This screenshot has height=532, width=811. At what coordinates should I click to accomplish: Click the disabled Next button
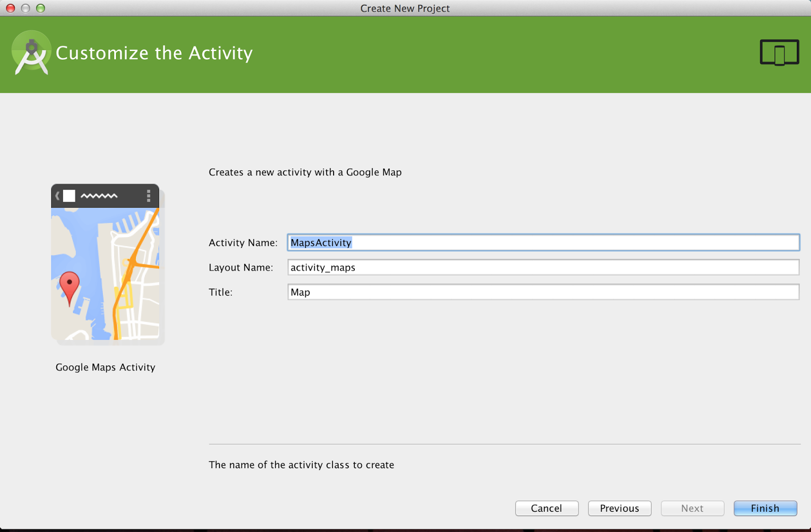point(692,508)
